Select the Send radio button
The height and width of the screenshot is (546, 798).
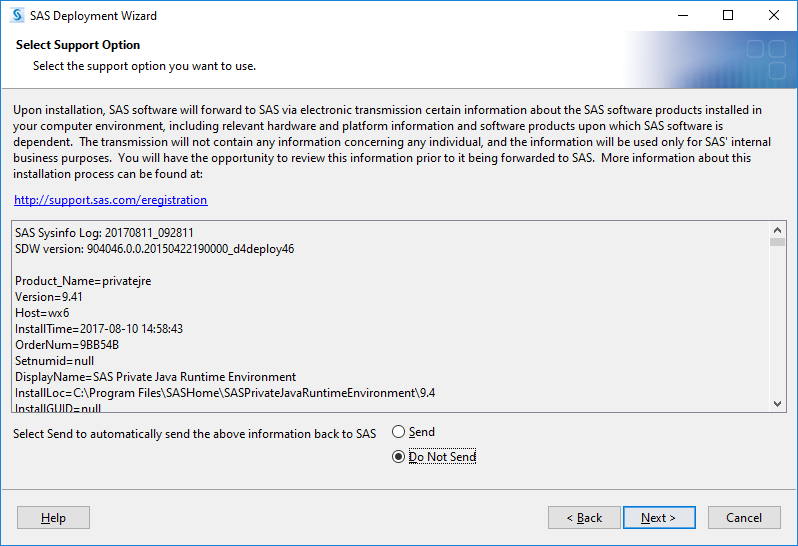[x=398, y=432]
